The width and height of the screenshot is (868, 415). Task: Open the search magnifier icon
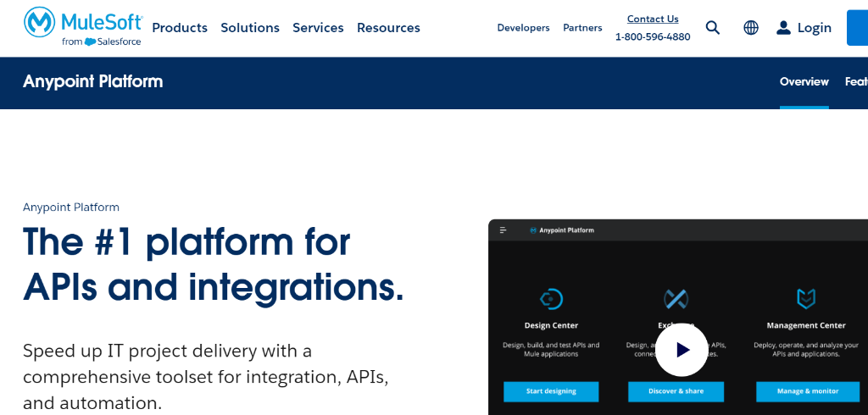[x=713, y=28]
